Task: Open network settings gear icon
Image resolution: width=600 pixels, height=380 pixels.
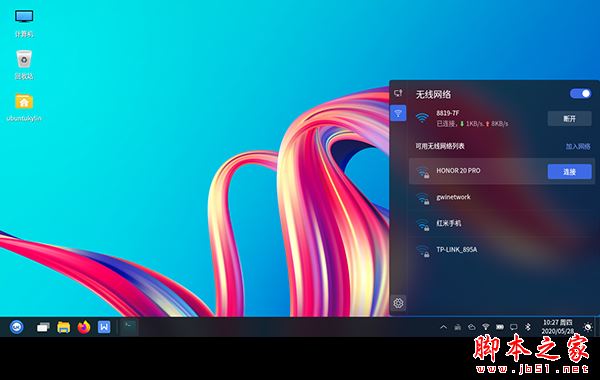Action: click(x=398, y=303)
